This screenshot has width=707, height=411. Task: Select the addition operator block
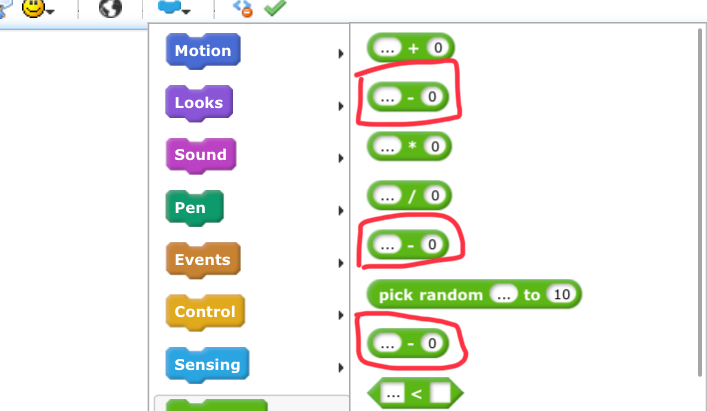tap(411, 47)
